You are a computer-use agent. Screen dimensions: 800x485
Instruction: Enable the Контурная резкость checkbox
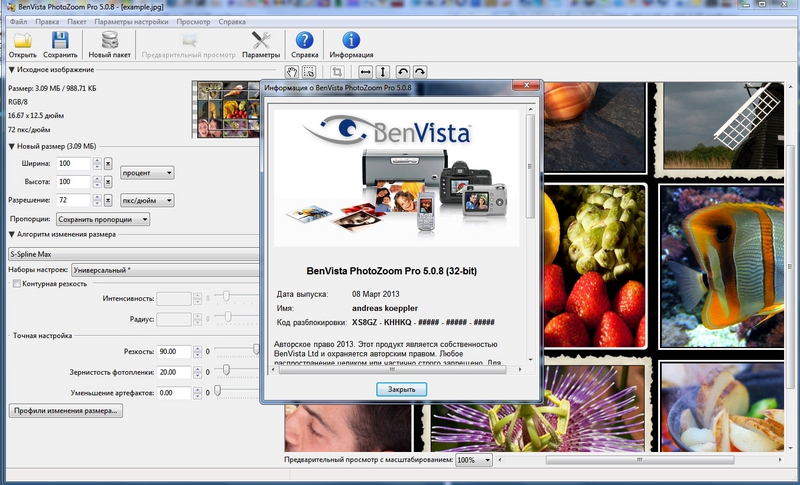[x=17, y=284]
